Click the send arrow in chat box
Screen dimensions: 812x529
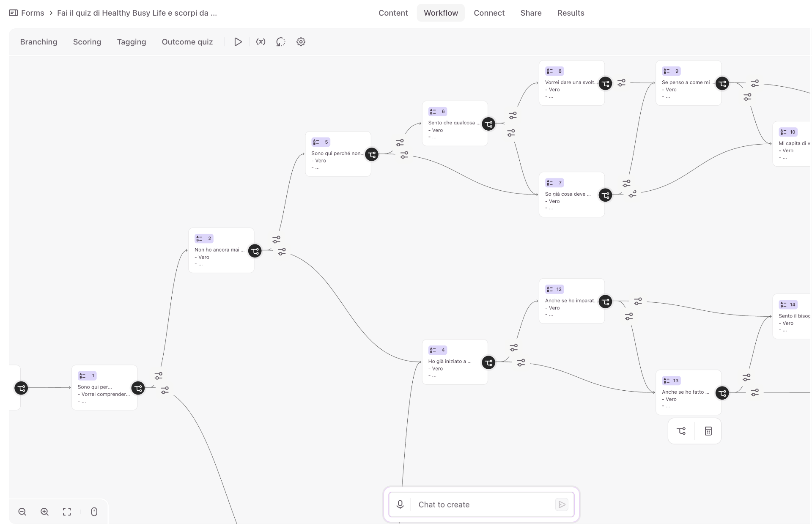pyautogui.click(x=562, y=504)
